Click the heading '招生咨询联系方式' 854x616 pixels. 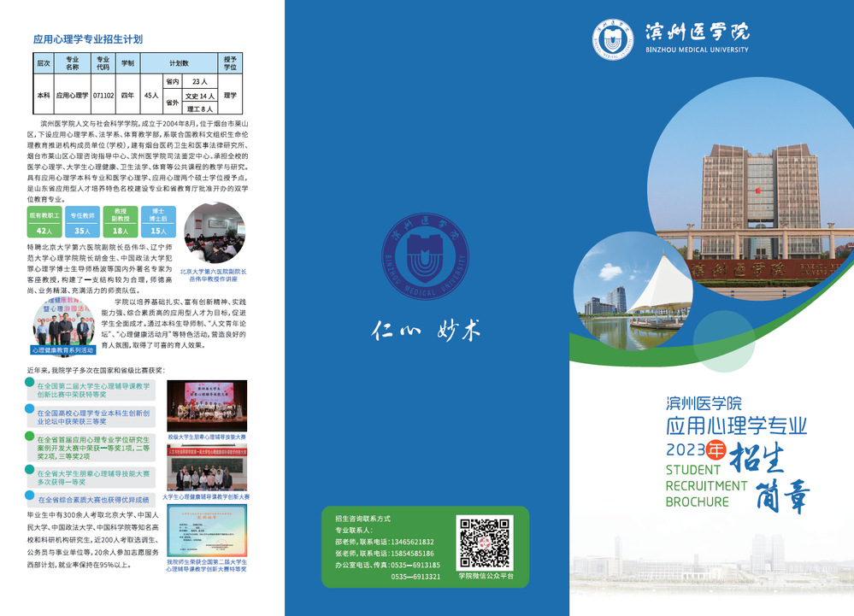(362, 519)
